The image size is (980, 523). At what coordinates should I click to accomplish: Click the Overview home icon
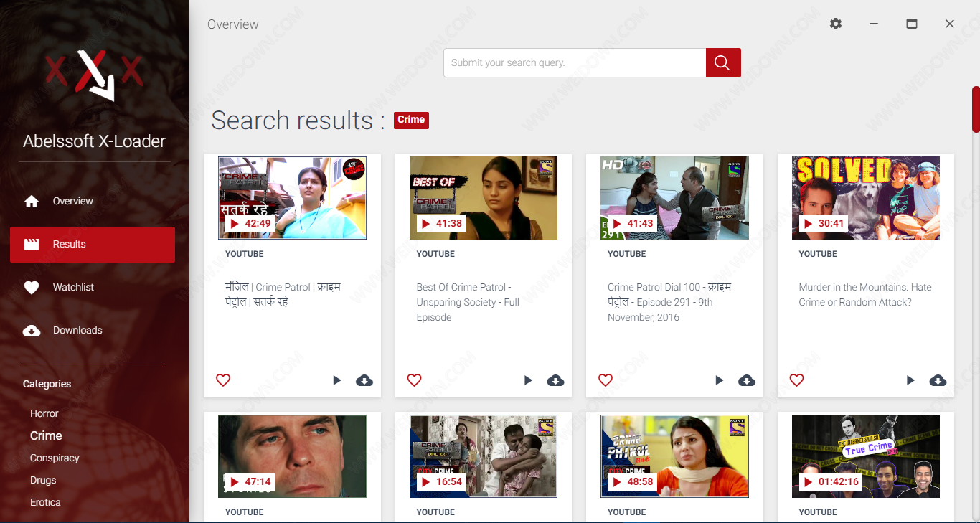32,202
